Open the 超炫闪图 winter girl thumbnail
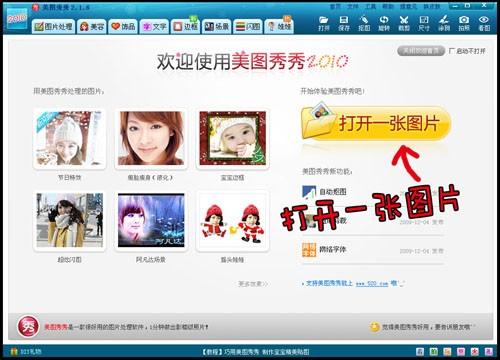This screenshot has height=360, width=500. click(69, 220)
